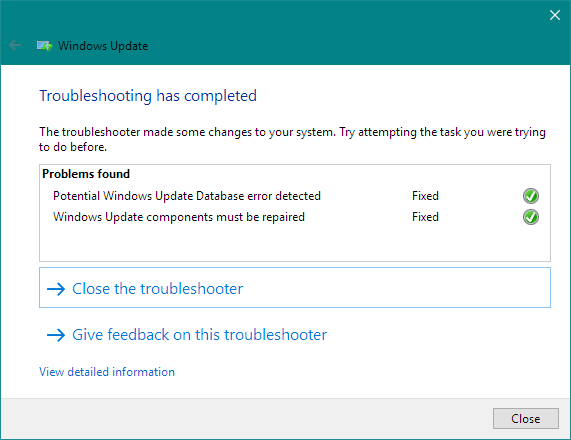The height and width of the screenshot is (440, 571).
Task: Click the arrow icon beside Close the troubleshooter
Action: [x=56, y=289]
